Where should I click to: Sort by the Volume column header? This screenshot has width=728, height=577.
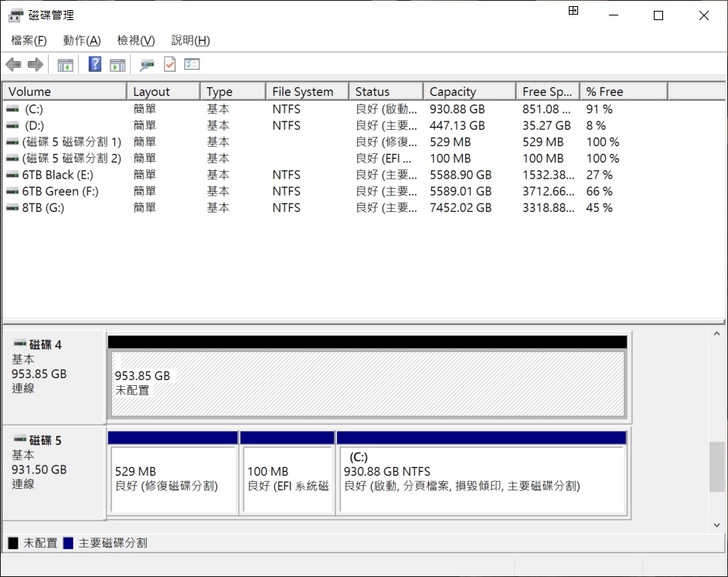[65, 91]
